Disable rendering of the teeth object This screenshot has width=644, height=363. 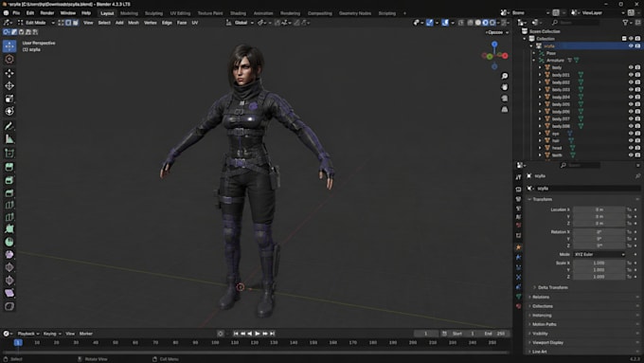(x=637, y=155)
